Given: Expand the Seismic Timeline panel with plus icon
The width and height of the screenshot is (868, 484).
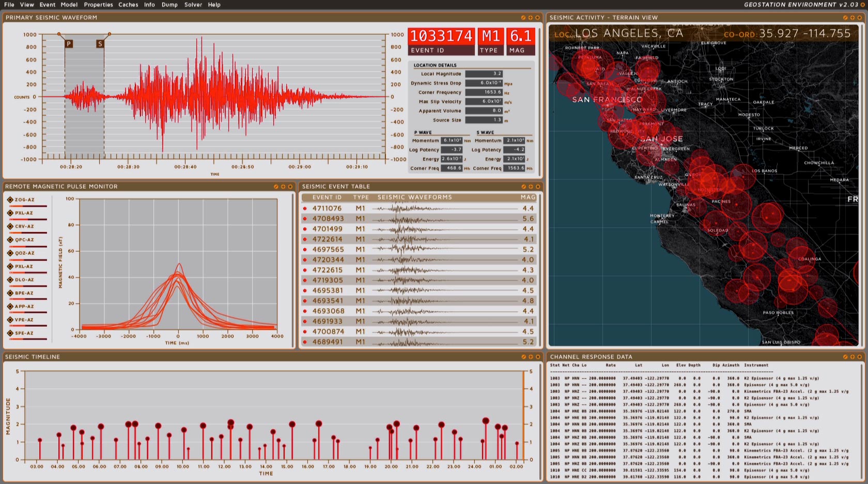Looking at the screenshot, I should 530,357.
